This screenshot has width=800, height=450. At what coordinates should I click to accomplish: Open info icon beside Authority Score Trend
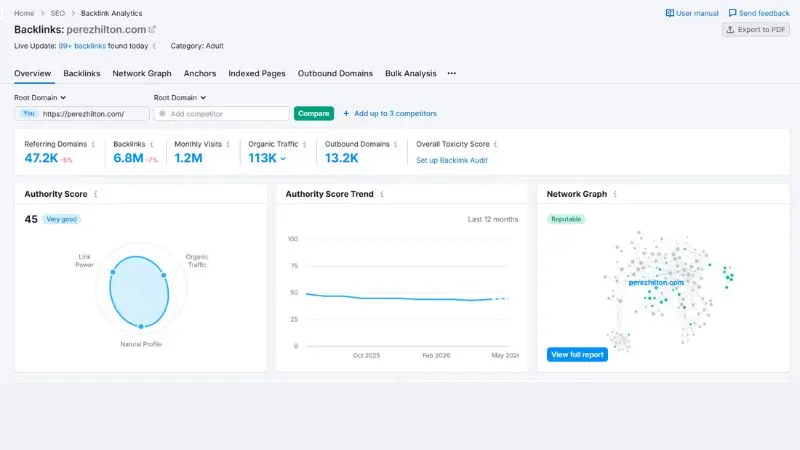point(382,194)
